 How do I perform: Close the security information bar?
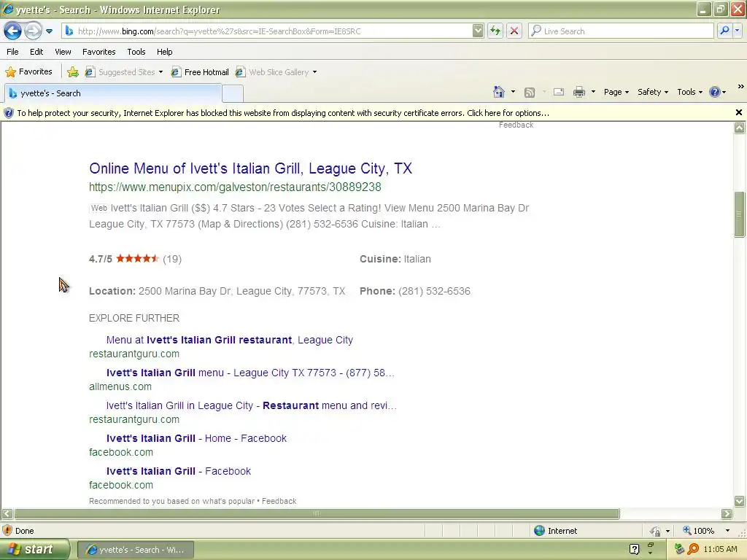(738, 112)
